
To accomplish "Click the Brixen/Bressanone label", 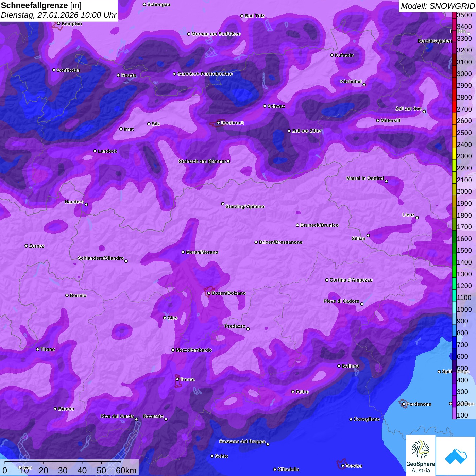I will [280, 242].
